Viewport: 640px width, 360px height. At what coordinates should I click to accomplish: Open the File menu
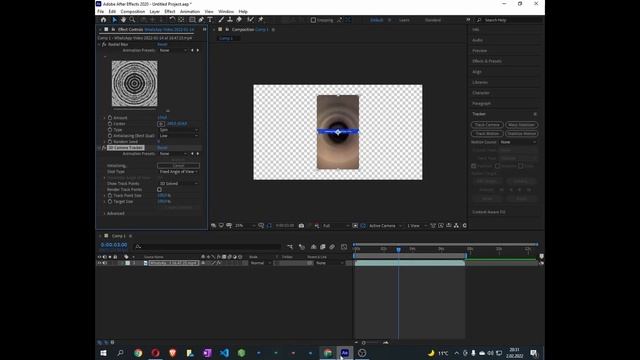click(x=100, y=11)
